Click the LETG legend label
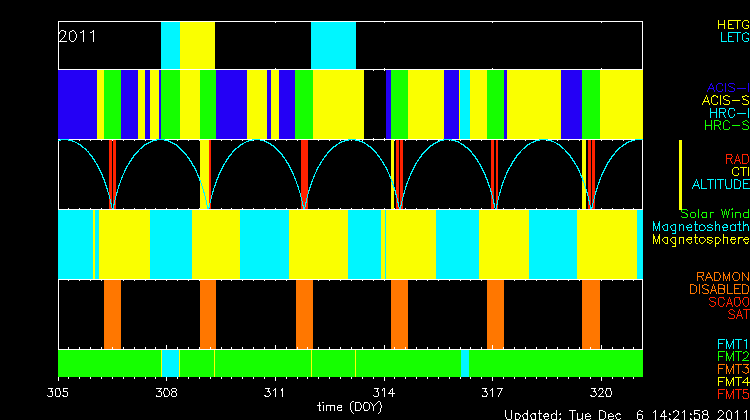The height and width of the screenshot is (420, 750). (733, 38)
